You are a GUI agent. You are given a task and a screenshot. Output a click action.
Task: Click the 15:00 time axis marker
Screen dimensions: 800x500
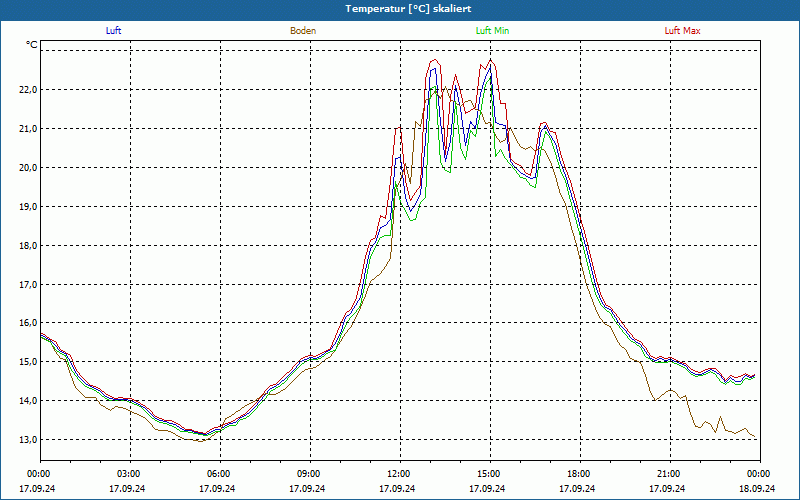pyautogui.click(x=489, y=474)
